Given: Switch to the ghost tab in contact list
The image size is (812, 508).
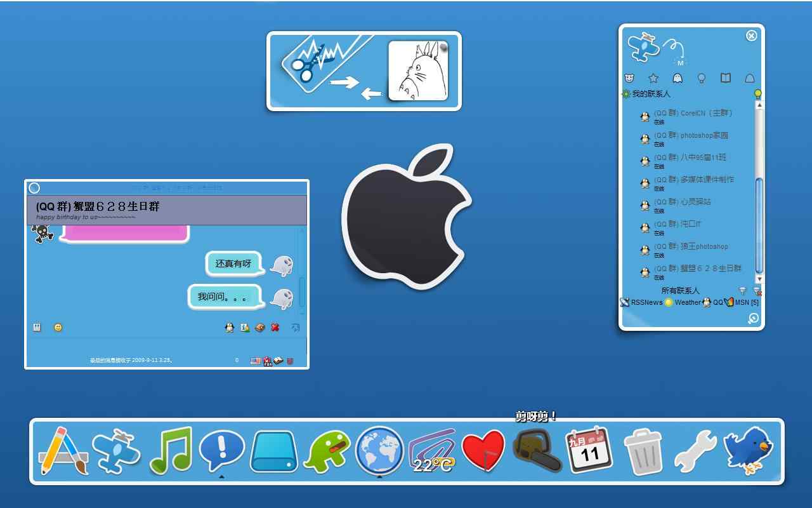Looking at the screenshot, I should click(678, 78).
